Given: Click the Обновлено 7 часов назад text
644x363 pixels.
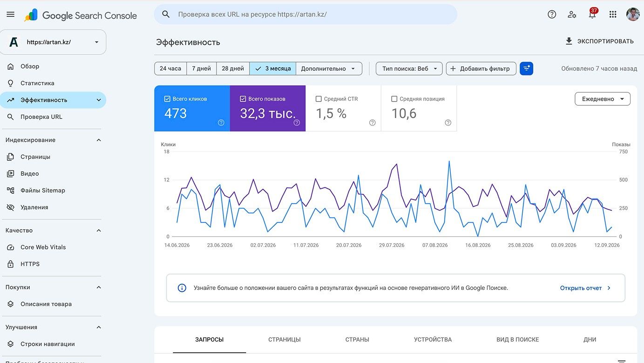Looking at the screenshot, I should click(599, 68).
